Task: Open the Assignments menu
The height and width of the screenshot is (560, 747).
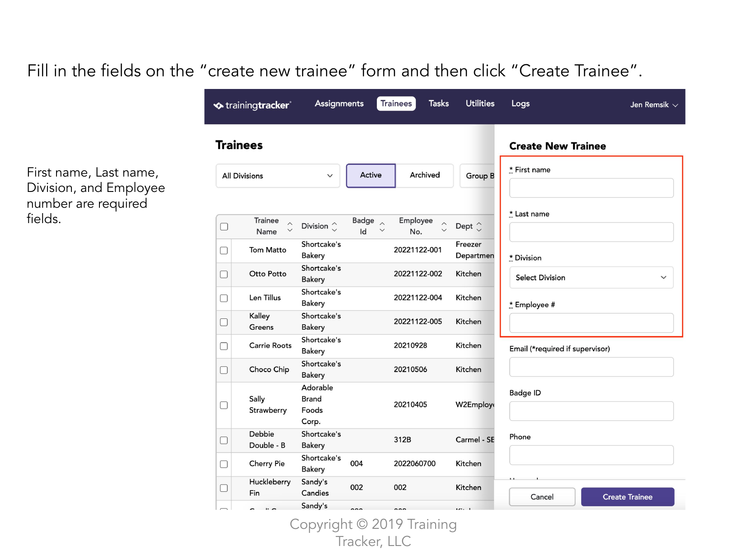Action: coord(339,103)
